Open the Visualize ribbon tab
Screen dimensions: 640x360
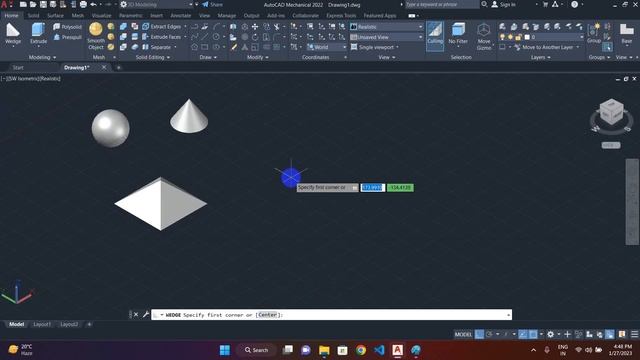102,16
